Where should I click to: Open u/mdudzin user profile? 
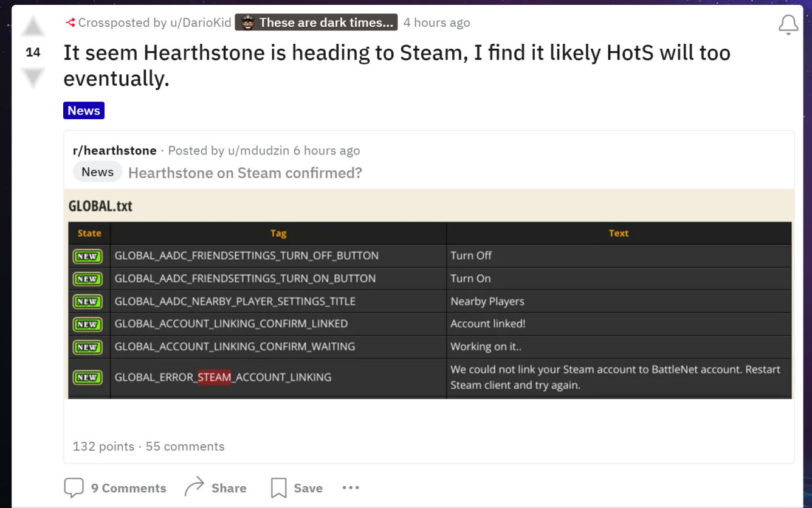click(258, 150)
